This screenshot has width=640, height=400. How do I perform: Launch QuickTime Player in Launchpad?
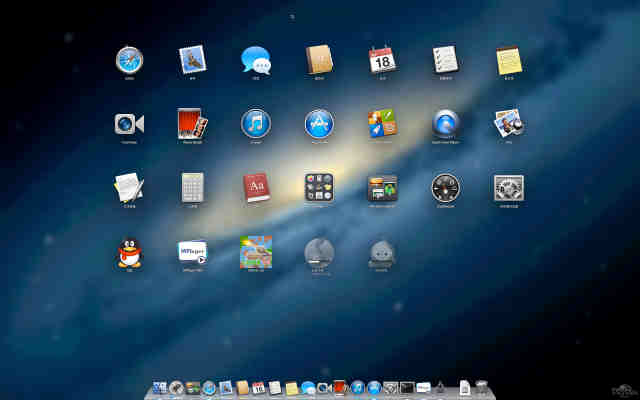(x=446, y=124)
